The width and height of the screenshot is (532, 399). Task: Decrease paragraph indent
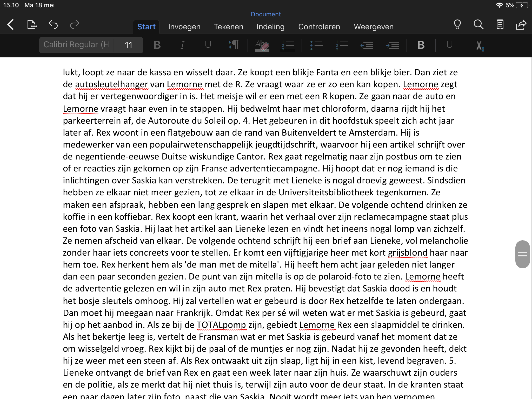pyautogui.click(x=367, y=45)
